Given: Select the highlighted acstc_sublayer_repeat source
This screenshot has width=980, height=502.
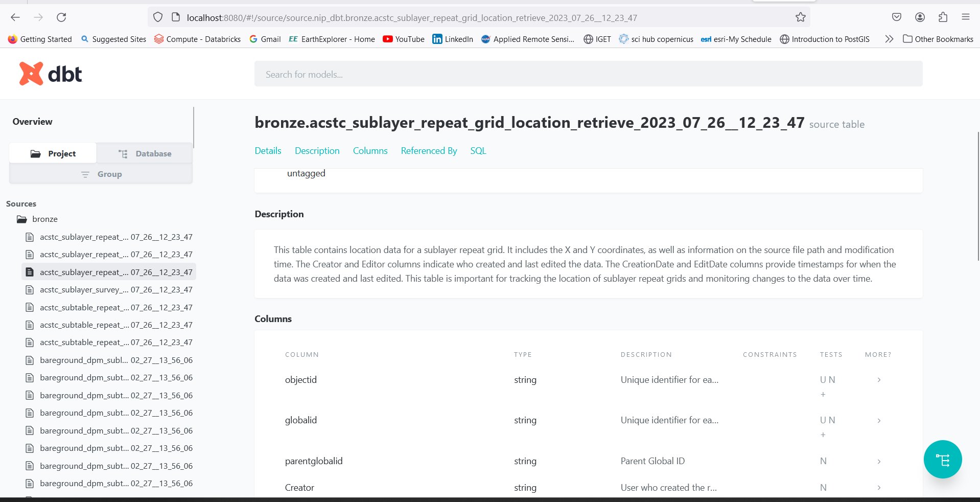Looking at the screenshot, I should tap(109, 272).
